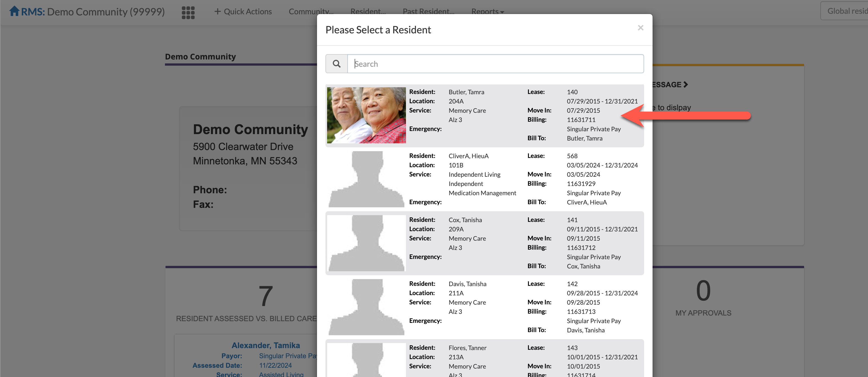The image size is (868, 377).
Task: Open the apps grid menu icon
Action: pos(188,12)
